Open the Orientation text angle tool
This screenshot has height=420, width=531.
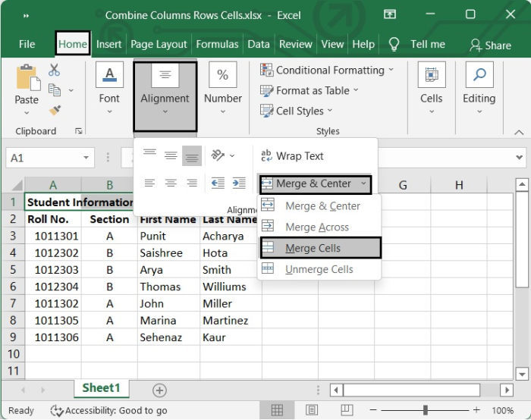[222, 155]
